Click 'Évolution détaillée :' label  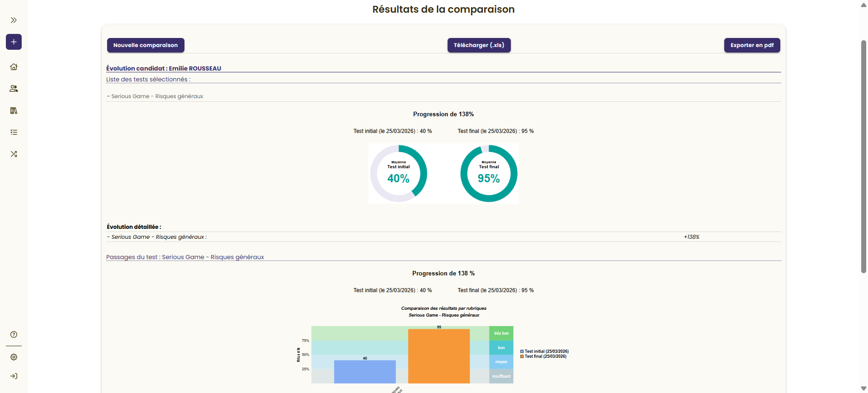click(x=134, y=227)
